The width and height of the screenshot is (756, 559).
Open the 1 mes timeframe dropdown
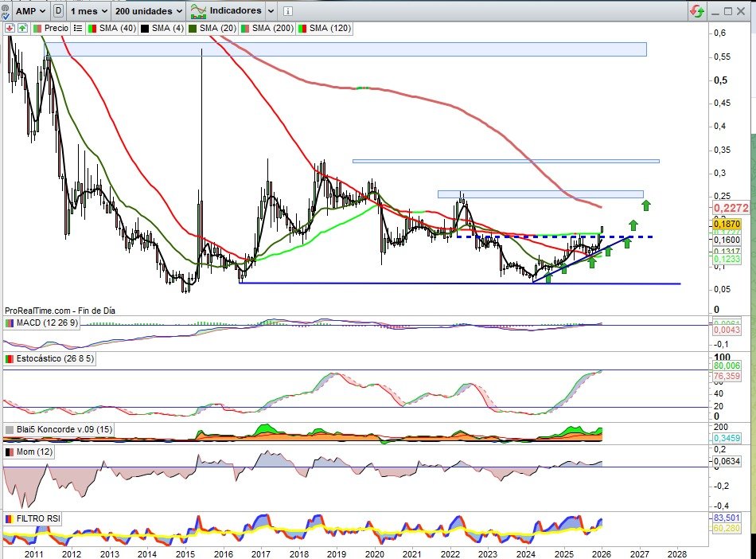(89, 10)
